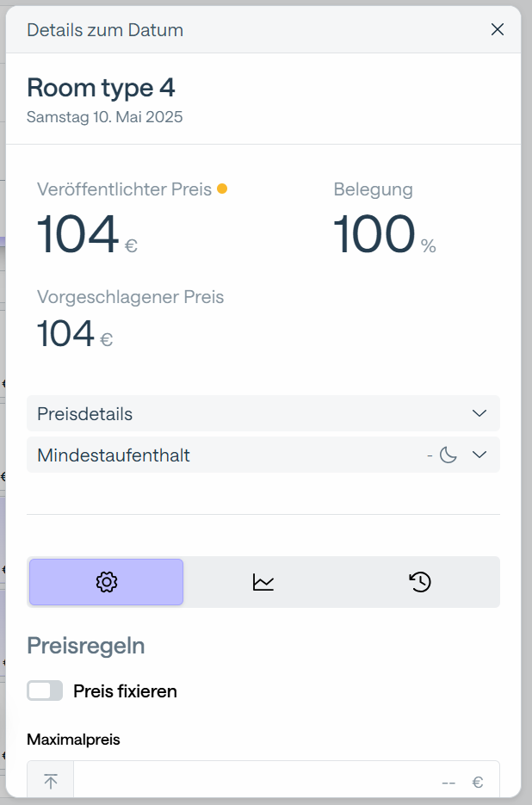Click the Preisregeln section heading
Image resolution: width=532 pixels, height=805 pixels.
tap(86, 646)
